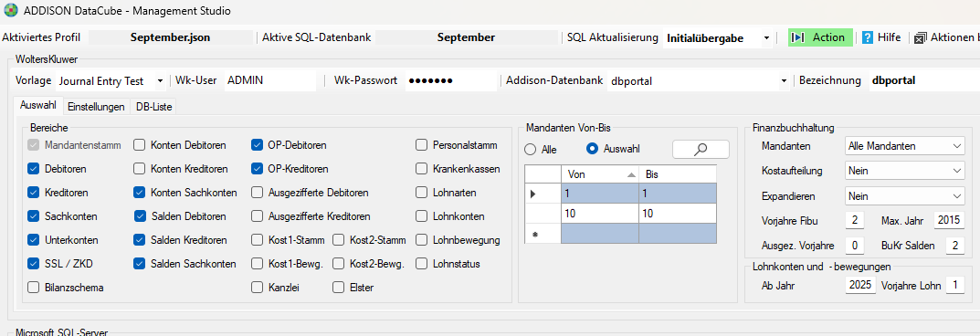This screenshot has height=336, width=980.
Task: Open the Mandanten Alle Mandanten dropdown
Action: (x=904, y=146)
